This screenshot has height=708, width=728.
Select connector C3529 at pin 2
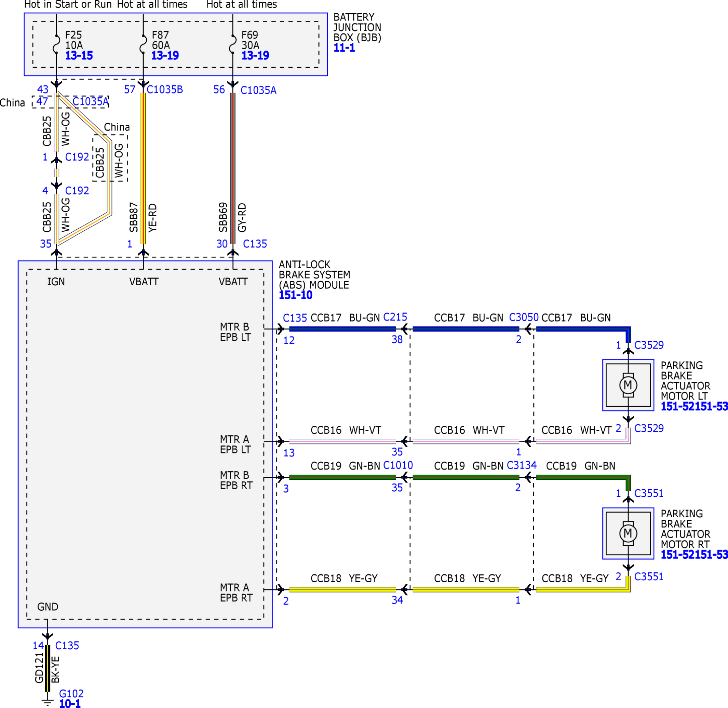[649, 428]
